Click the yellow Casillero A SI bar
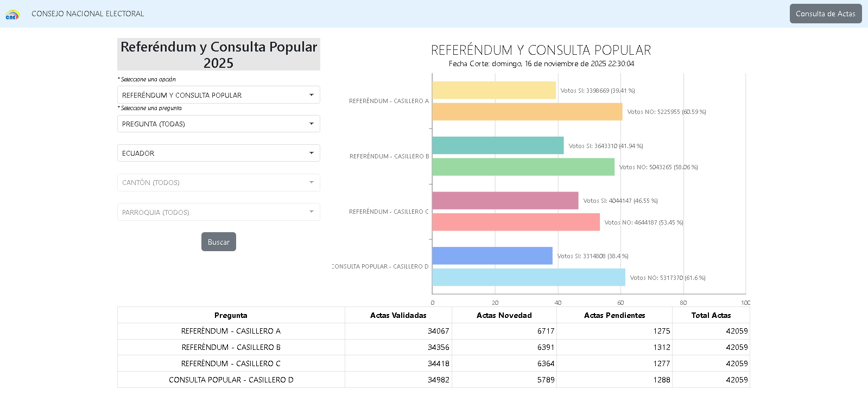Image resolution: width=868 pixels, height=415 pixels. [x=494, y=90]
